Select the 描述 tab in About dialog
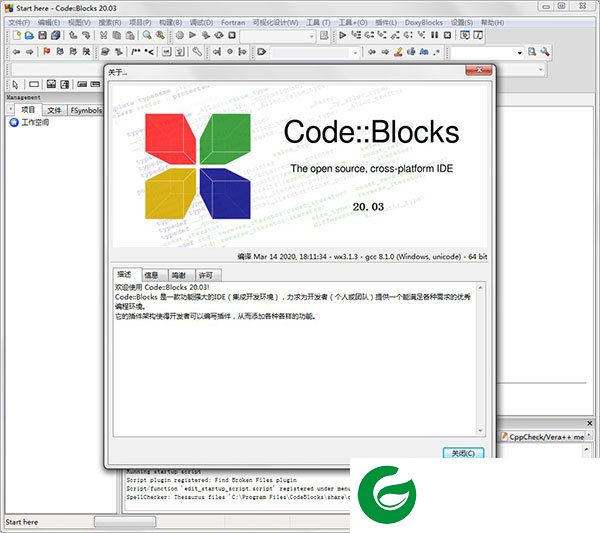 coord(127,274)
